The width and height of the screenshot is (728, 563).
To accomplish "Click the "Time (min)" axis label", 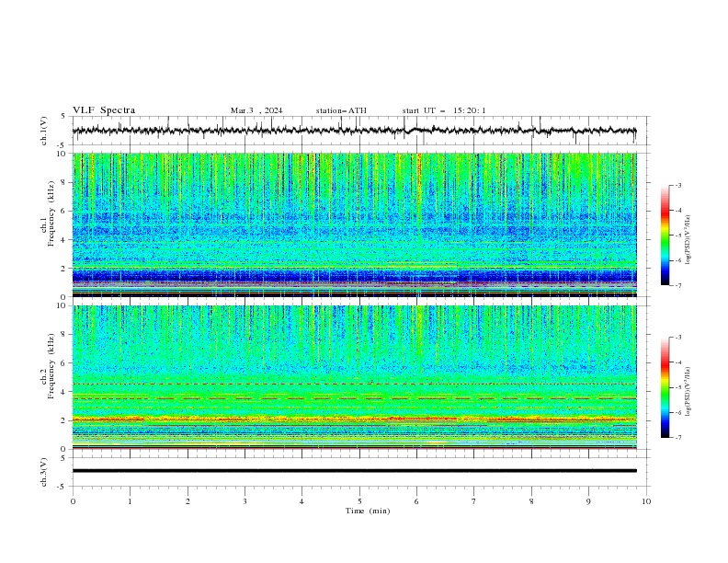I will coord(368,511).
